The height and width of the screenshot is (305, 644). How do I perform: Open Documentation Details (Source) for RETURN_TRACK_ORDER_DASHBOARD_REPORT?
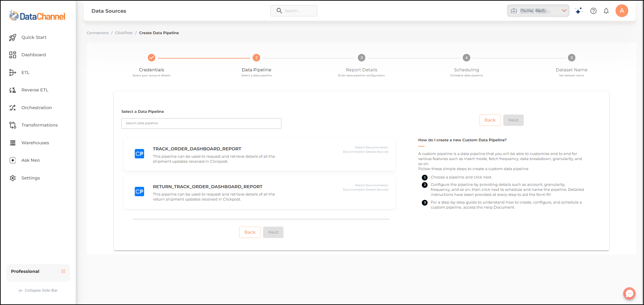pyautogui.click(x=366, y=189)
